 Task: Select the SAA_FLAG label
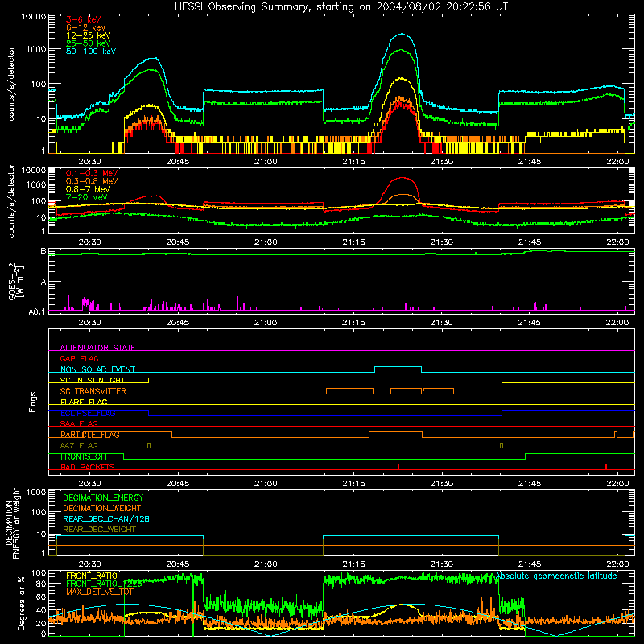[x=79, y=424]
